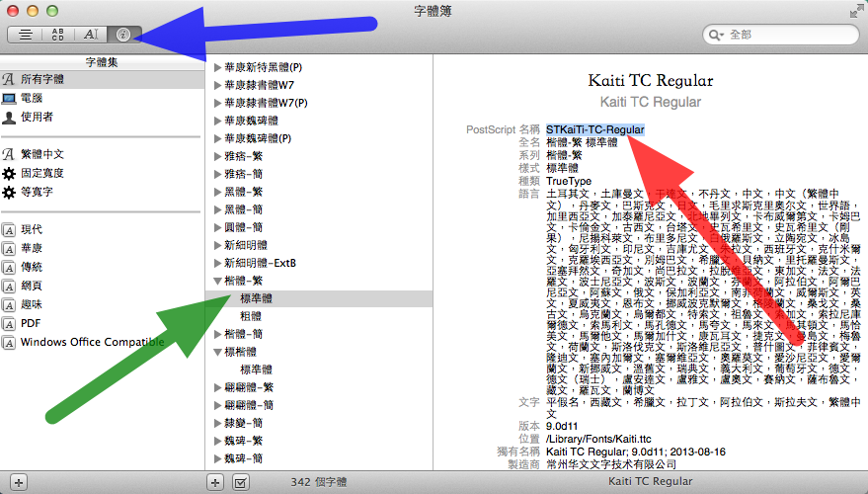Screen dimensions: 868x494
Task: Open the 等寬字 gear collection
Action: coord(102,192)
